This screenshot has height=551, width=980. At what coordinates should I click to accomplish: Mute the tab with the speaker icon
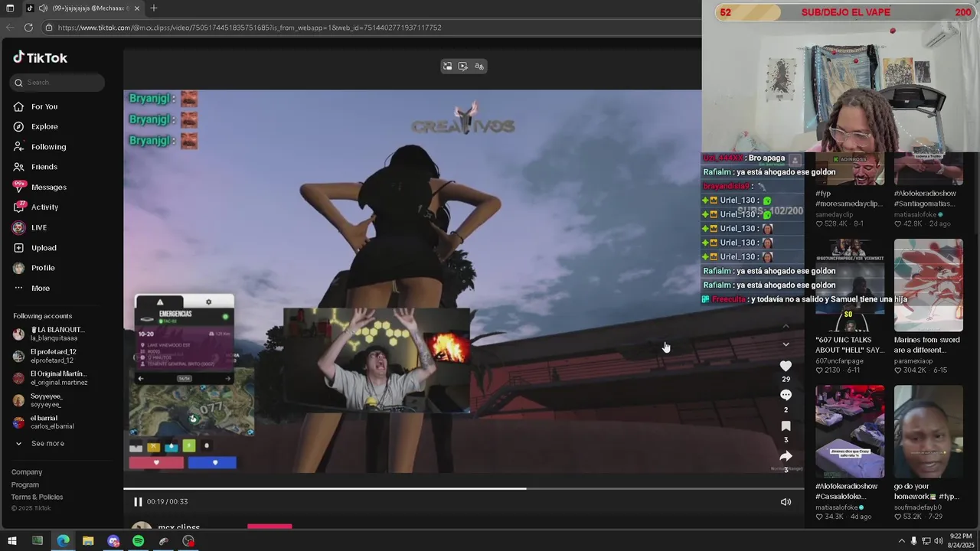tap(43, 8)
